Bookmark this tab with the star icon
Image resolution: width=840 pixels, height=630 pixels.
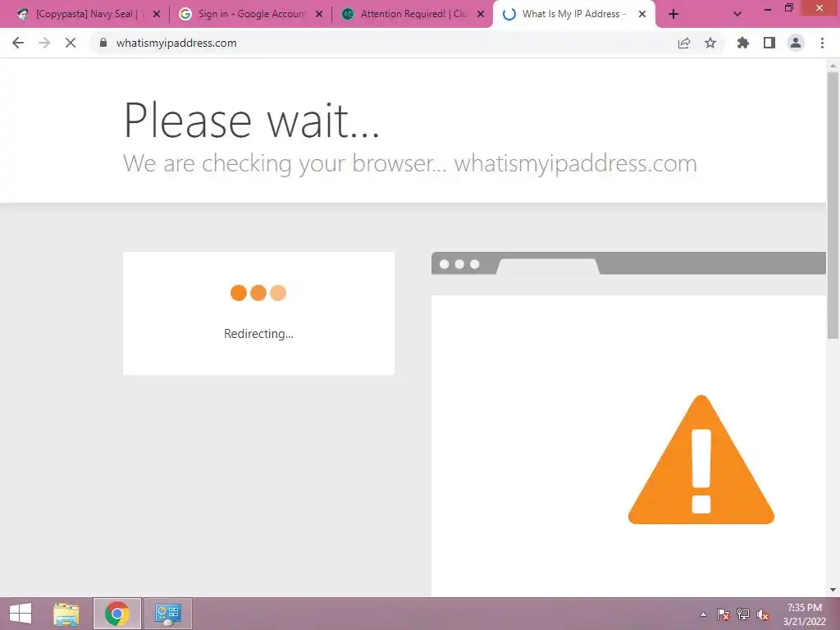pyautogui.click(x=710, y=43)
